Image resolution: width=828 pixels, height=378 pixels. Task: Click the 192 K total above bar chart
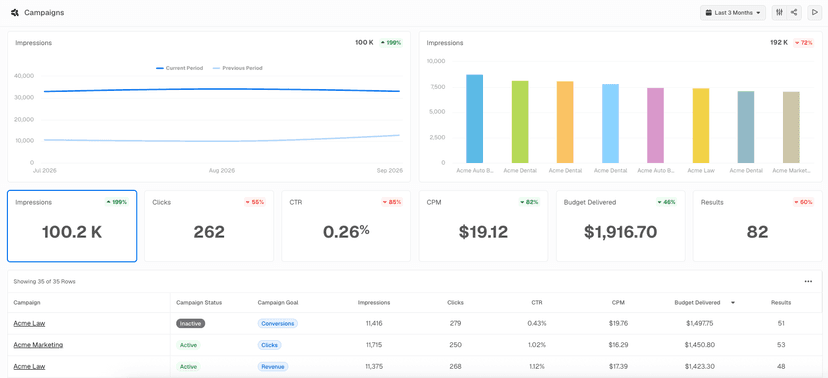click(779, 43)
